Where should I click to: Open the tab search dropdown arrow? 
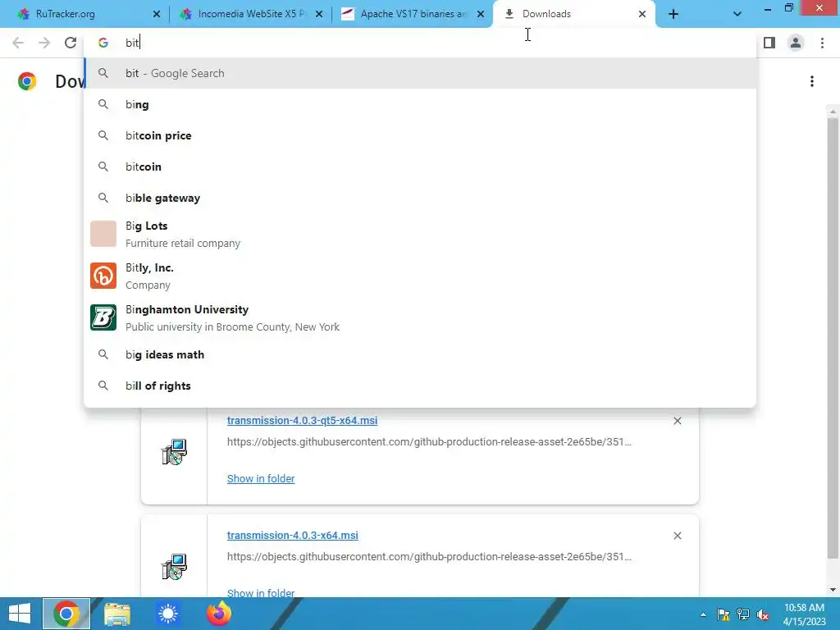[x=737, y=15]
